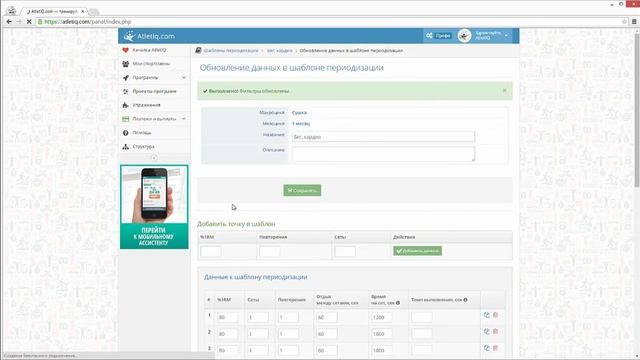Delete table row 1 with trash icon
This screenshot has width=640, height=360.
(x=496, y=315)
